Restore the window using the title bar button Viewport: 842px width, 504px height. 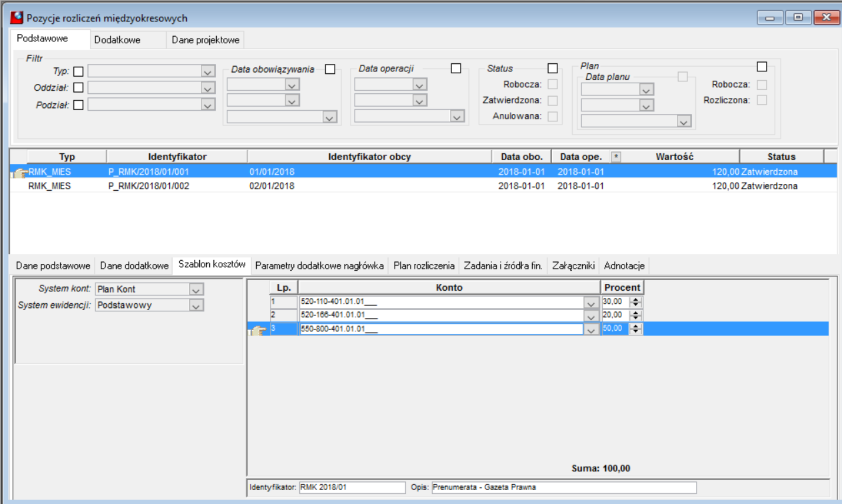point(798,17)
